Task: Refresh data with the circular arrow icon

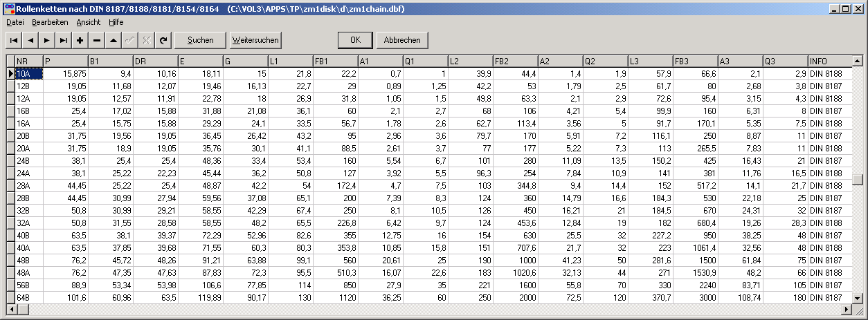Action: click(163, 40)
